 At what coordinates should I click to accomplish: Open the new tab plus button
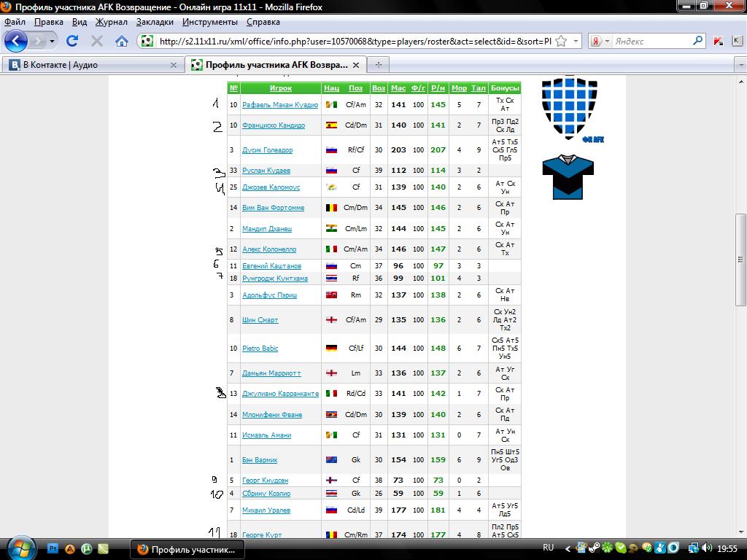tap(378, 65)
